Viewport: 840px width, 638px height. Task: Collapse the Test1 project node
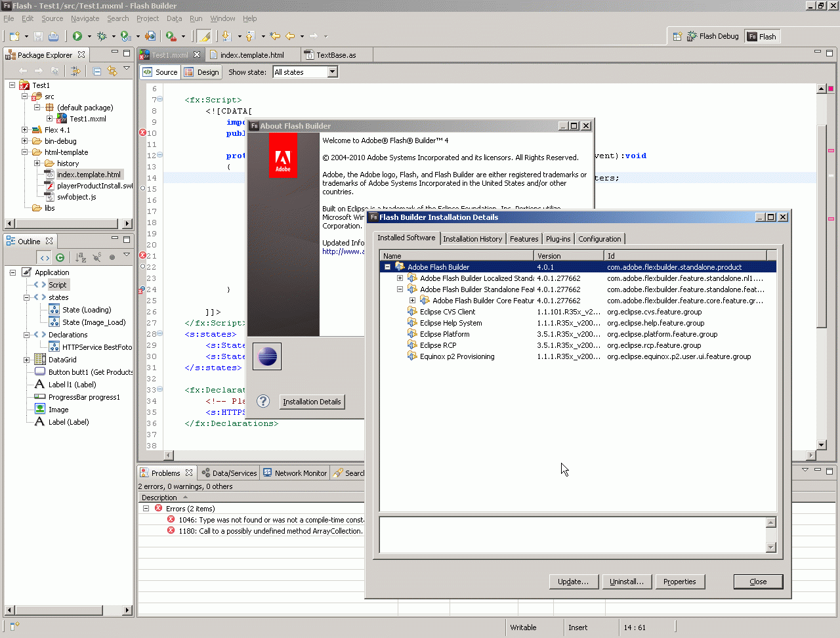pyautogui.click(x=12, y=85)
